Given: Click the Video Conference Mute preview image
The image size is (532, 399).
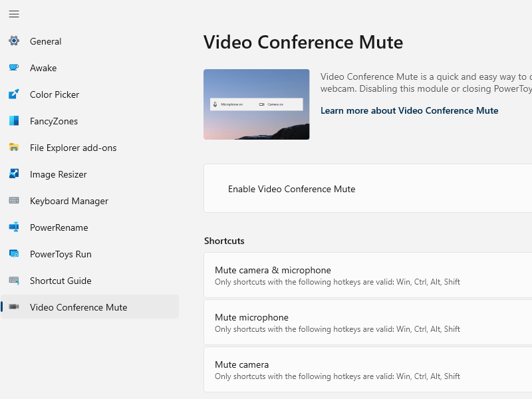Looking at the screenshot, I should point(257,104).
